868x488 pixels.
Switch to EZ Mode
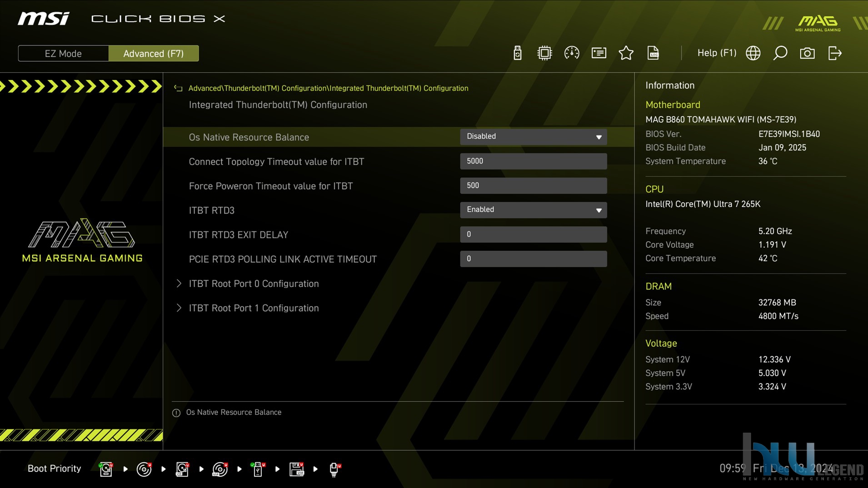[63, 53]
